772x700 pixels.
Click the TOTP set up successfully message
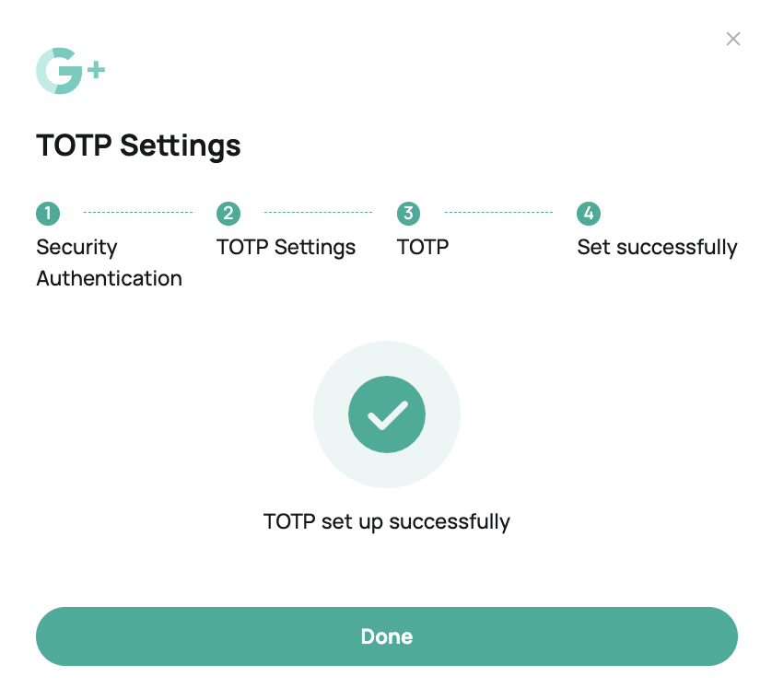tap(387, 522)
